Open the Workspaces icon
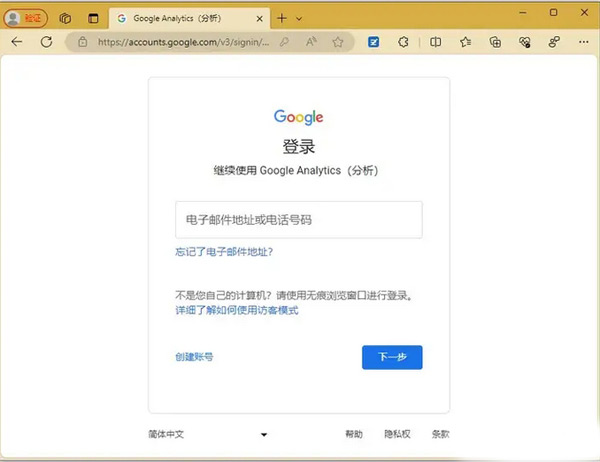The image size is (600, 462). tap(65, 18)
